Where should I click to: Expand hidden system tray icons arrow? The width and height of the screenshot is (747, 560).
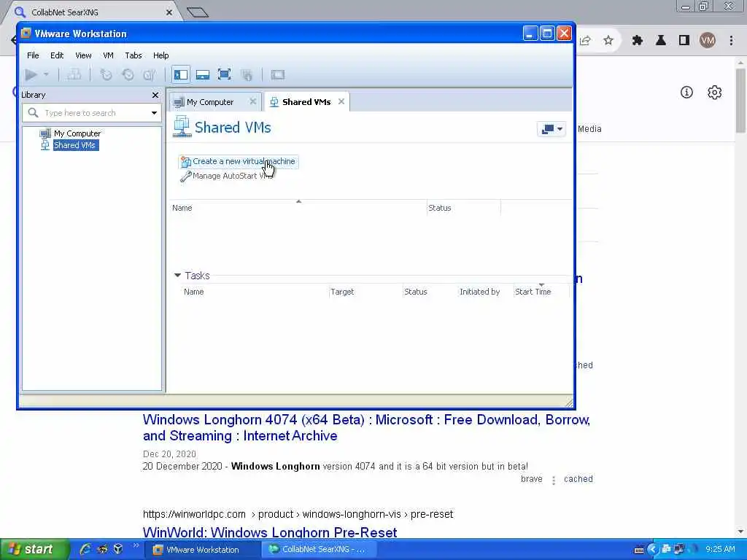coord(653,550)
